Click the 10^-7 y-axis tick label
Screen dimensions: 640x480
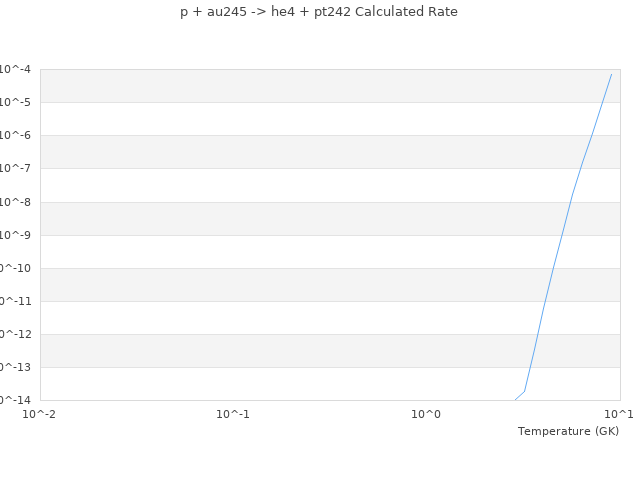point(15,168)
